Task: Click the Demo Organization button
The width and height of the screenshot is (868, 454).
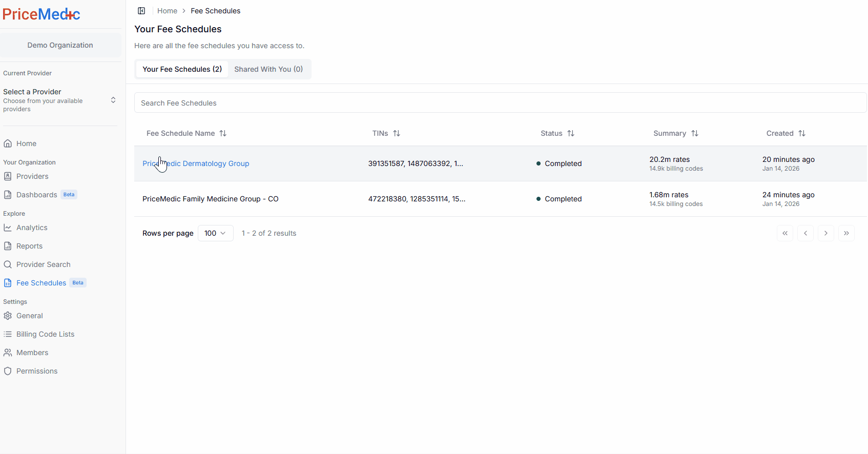Action: [60, 45]
